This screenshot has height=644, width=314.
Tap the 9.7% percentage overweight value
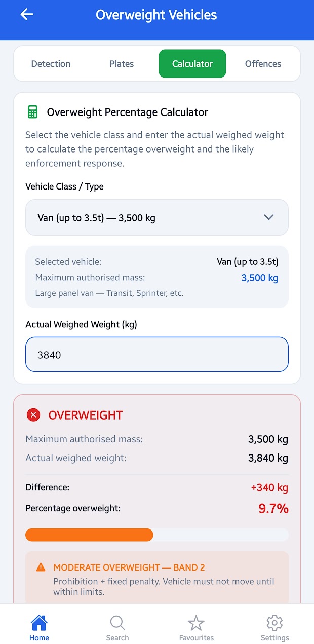pyautogui.click(x=273, y=509)
